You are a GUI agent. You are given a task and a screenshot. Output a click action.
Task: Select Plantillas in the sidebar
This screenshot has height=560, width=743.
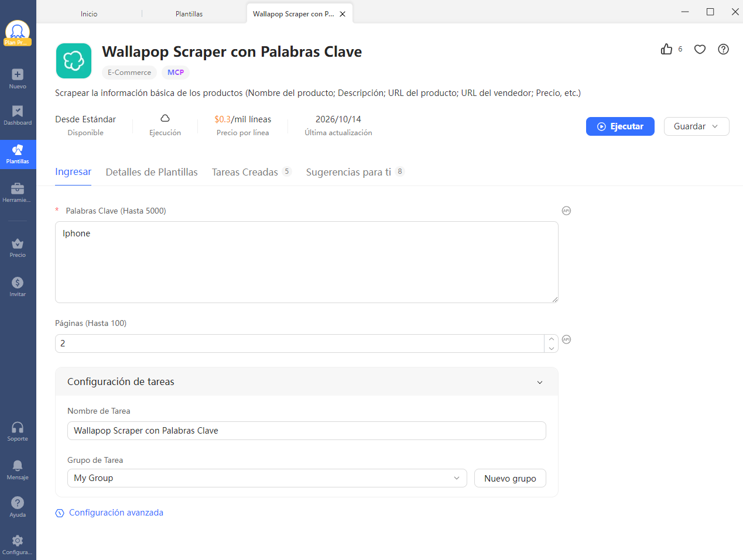point(18,154)
